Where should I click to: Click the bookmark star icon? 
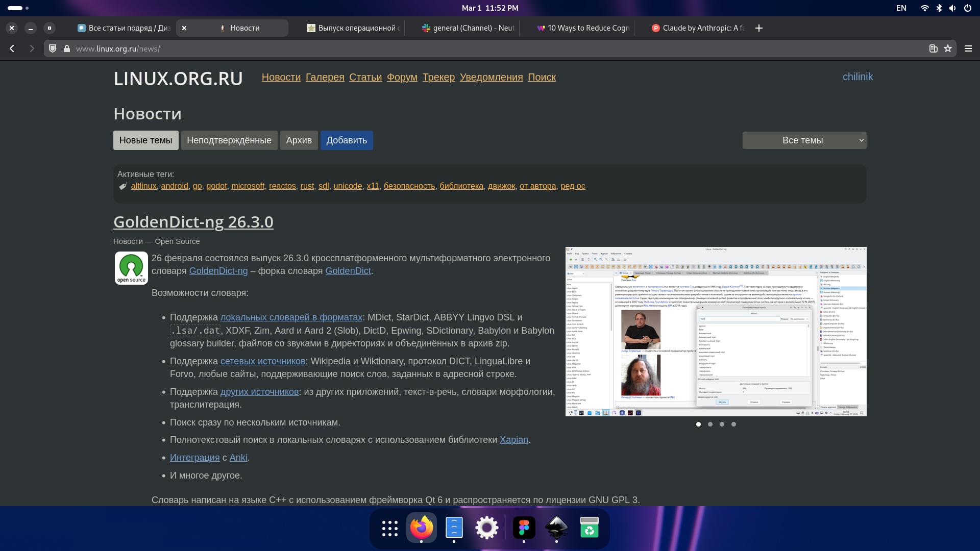click(948, 48)
